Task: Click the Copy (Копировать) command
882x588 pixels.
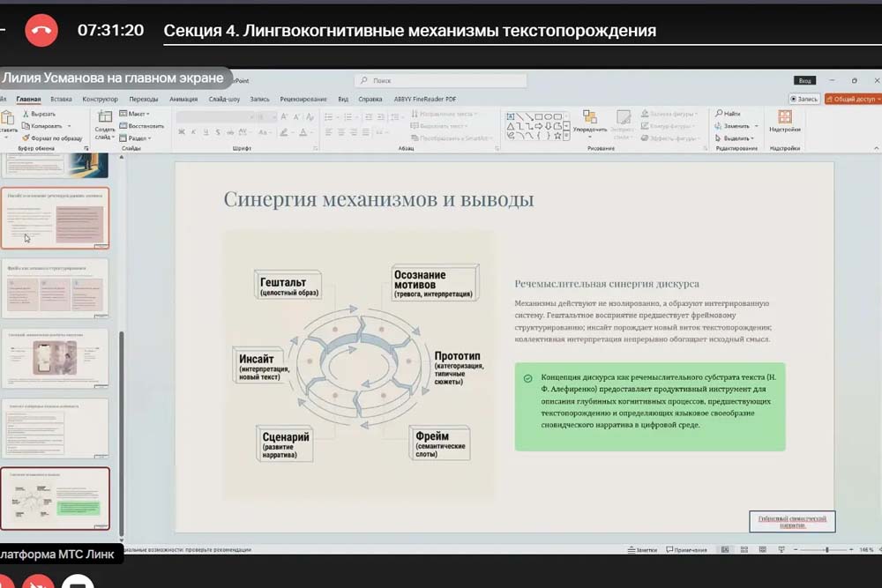Action: (42, 126)
